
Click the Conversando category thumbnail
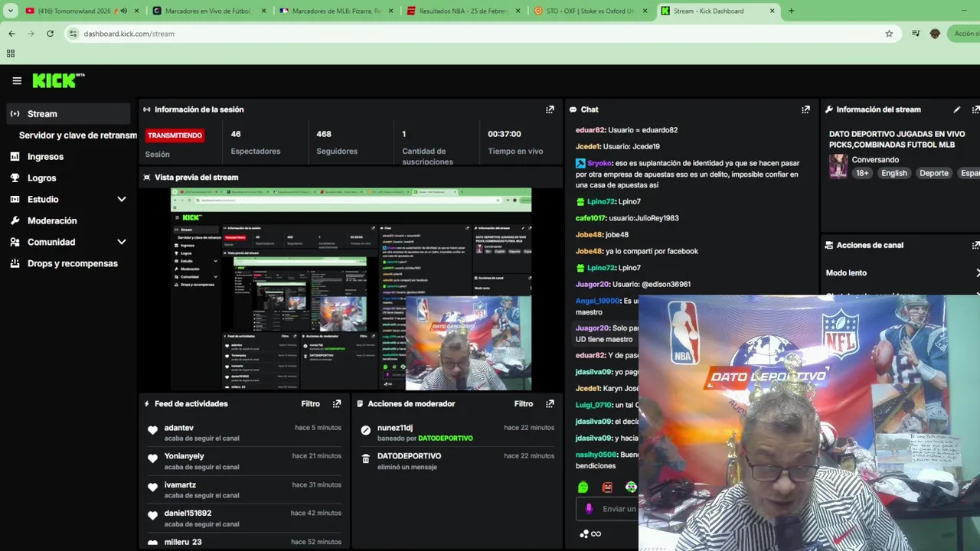click(x=838, y=166)
